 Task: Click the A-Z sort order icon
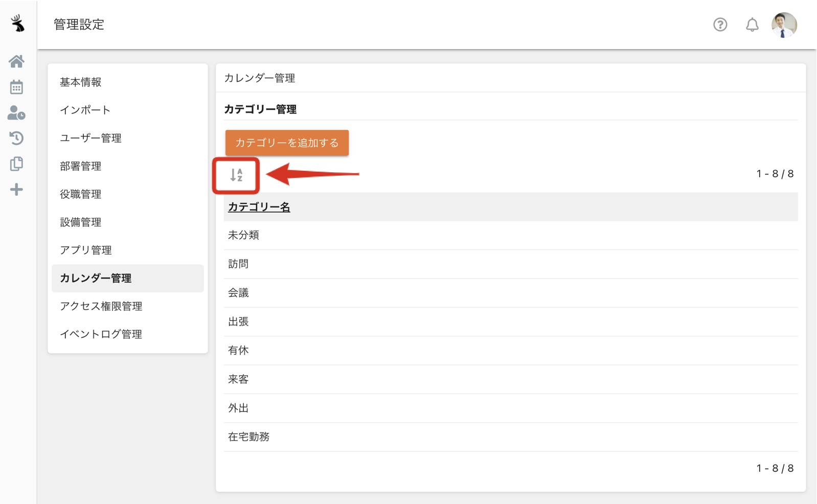point(236,175)
